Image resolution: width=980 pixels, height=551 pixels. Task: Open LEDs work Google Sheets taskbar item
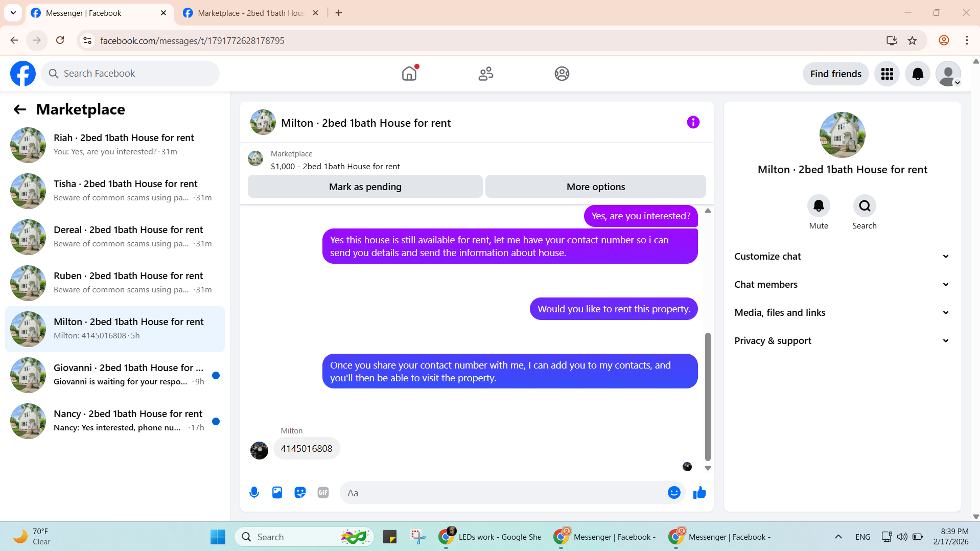click(489, 537)
